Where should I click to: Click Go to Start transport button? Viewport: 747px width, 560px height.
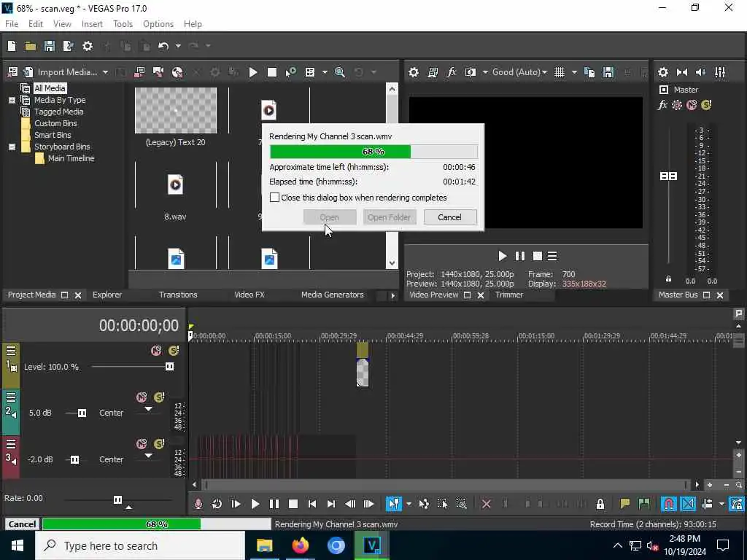(312, 504)
